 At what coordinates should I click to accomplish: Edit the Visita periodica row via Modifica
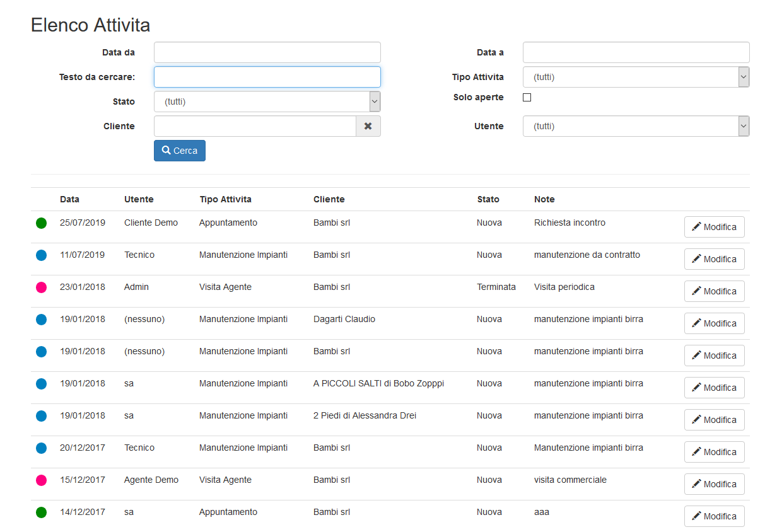[714, 291]
